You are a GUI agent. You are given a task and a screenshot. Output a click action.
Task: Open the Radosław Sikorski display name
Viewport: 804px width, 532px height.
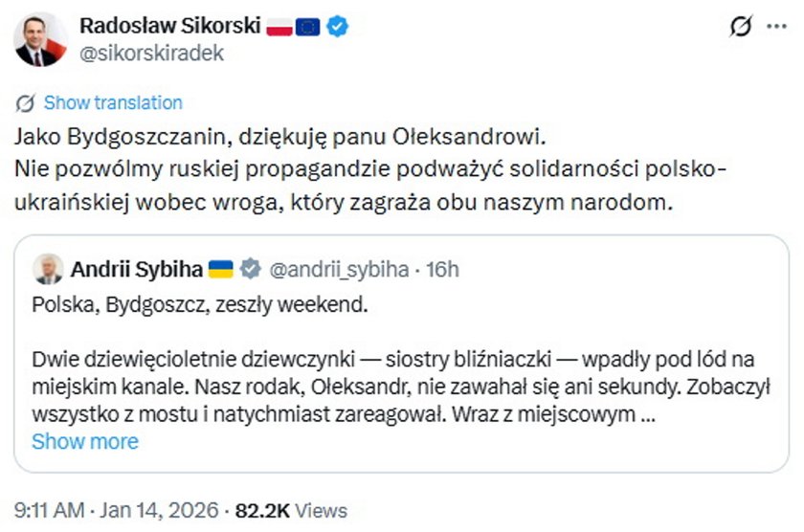(169, 26)
